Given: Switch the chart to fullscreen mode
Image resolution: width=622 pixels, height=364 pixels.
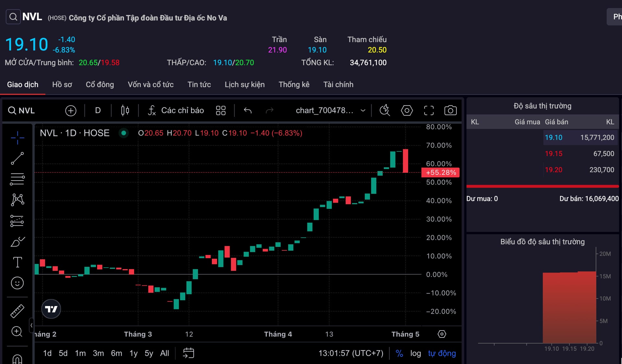Looking at the screenshot, I should click(x=429, y=110).
